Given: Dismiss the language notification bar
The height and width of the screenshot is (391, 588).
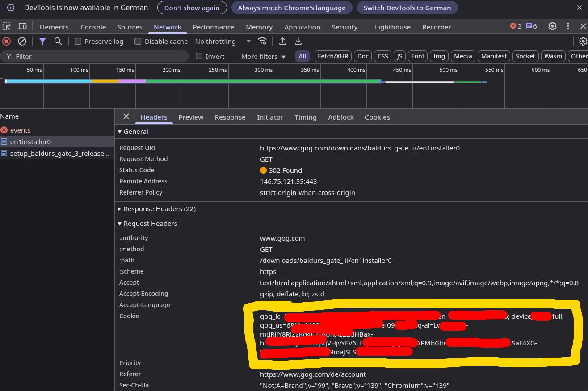Looking at the screenshot, I should [580, 8].
